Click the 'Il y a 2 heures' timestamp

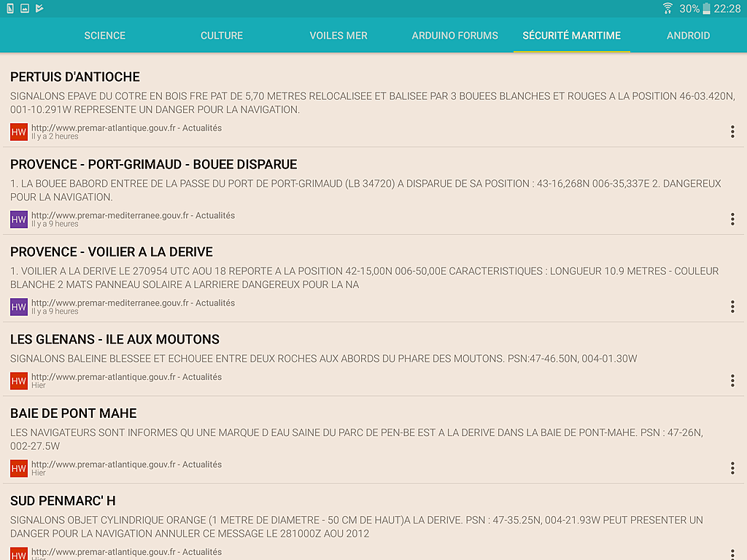[55, 136]
